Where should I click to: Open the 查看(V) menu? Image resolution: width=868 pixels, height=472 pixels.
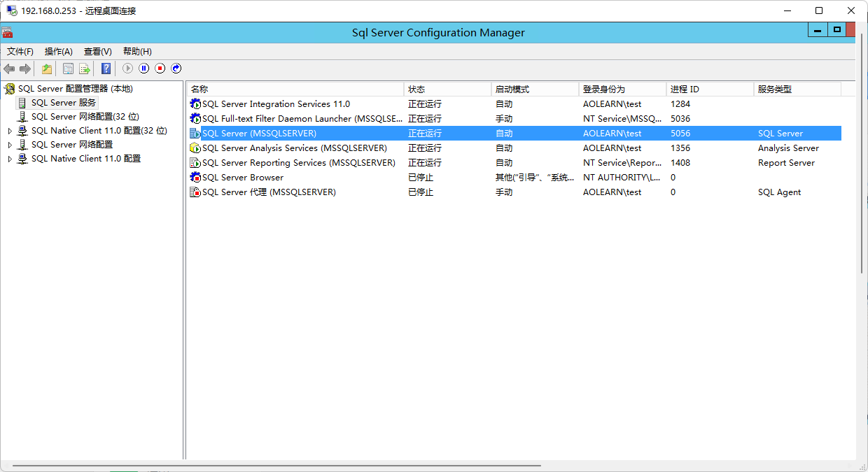[98, 52]
